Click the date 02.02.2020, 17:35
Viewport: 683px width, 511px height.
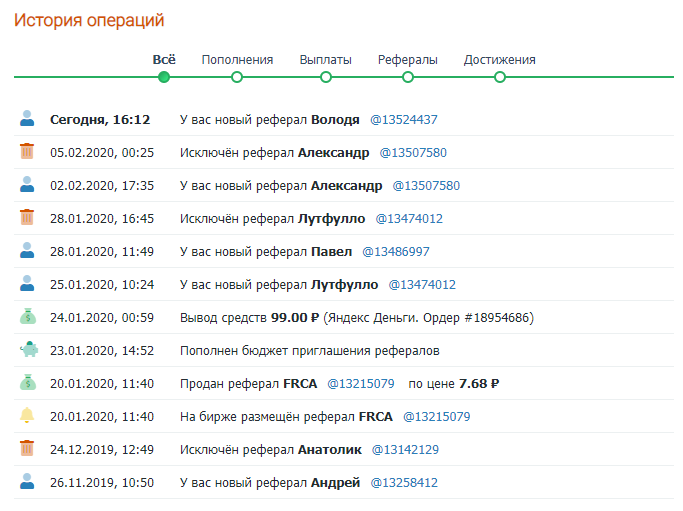(x=102, y=186)
